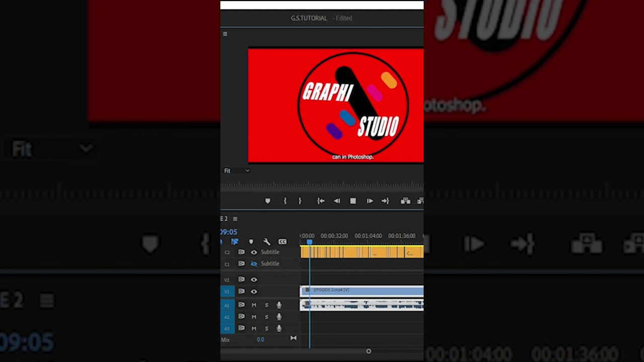
Task: Toggle track targeting for A1
Action: pyautogui.click(x=227, y=305)
